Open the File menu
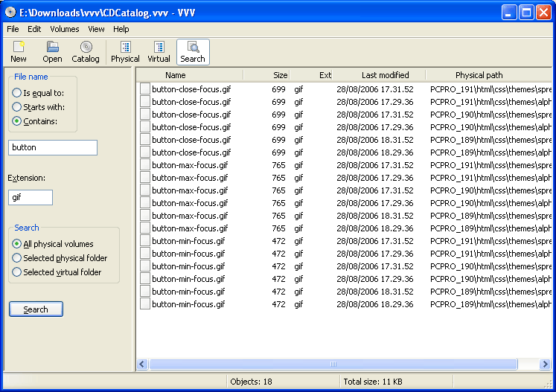The width and height of the screenshot is (556, 392). (x=13, y=29)
